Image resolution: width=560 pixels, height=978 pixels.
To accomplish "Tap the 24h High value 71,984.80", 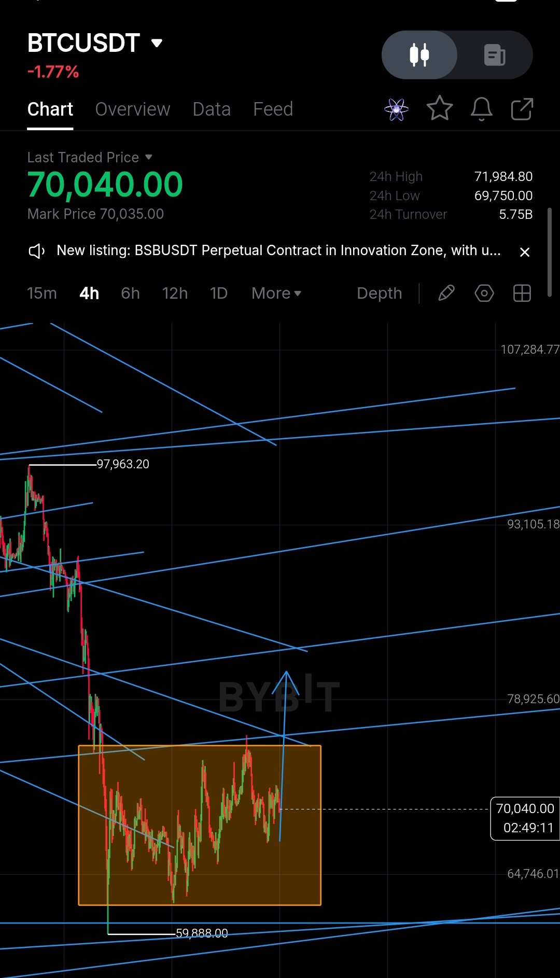I will [503, 177].
